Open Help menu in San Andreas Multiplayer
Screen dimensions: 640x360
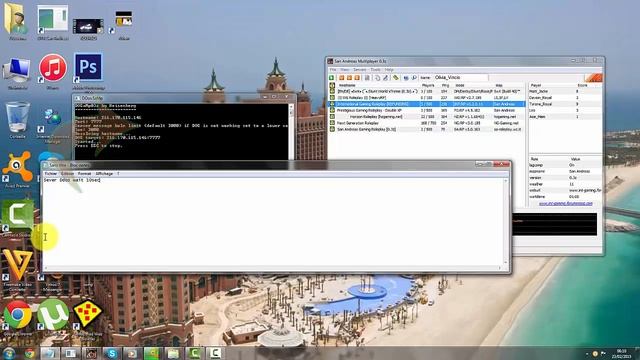389,70
